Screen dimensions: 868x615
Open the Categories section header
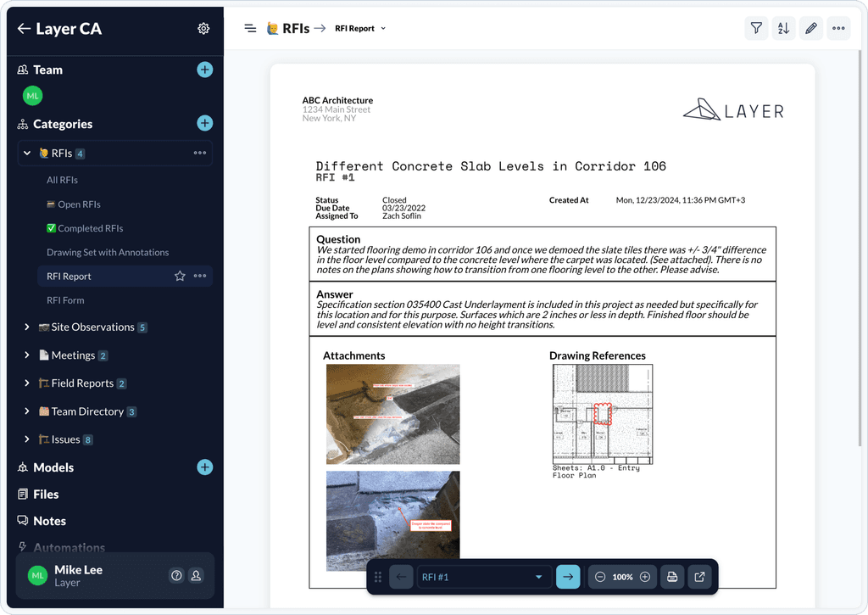pyautogui.click(x=63, y=124)
